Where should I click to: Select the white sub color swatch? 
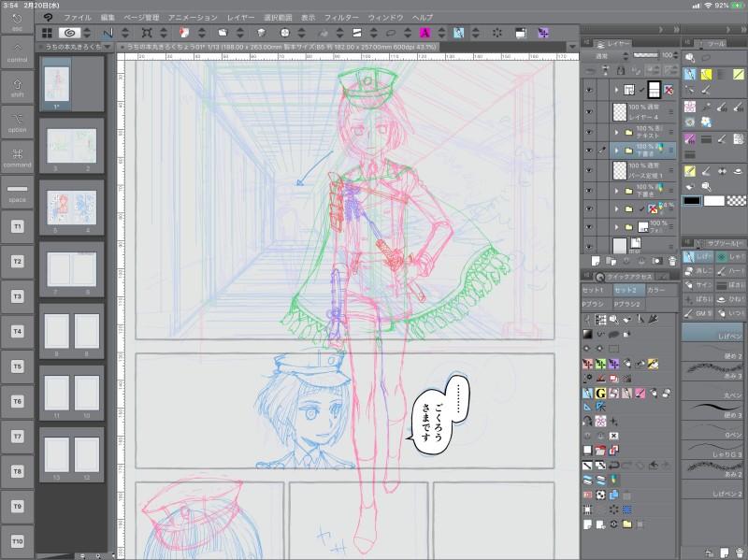coord(714,201)
